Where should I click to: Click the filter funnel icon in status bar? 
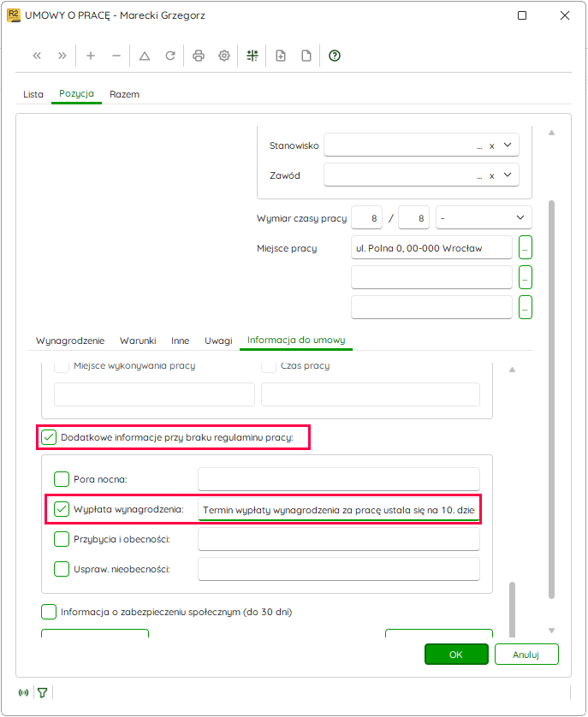tap(43, 693)
